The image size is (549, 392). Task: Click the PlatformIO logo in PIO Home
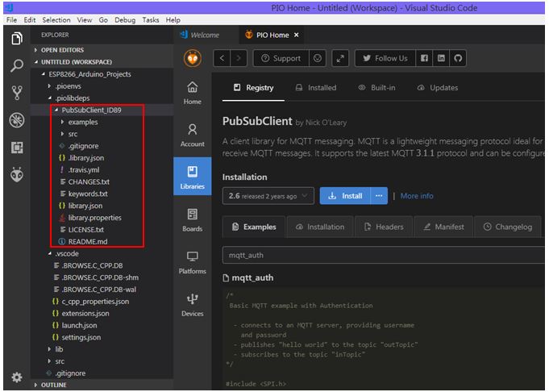pos(193,58)
